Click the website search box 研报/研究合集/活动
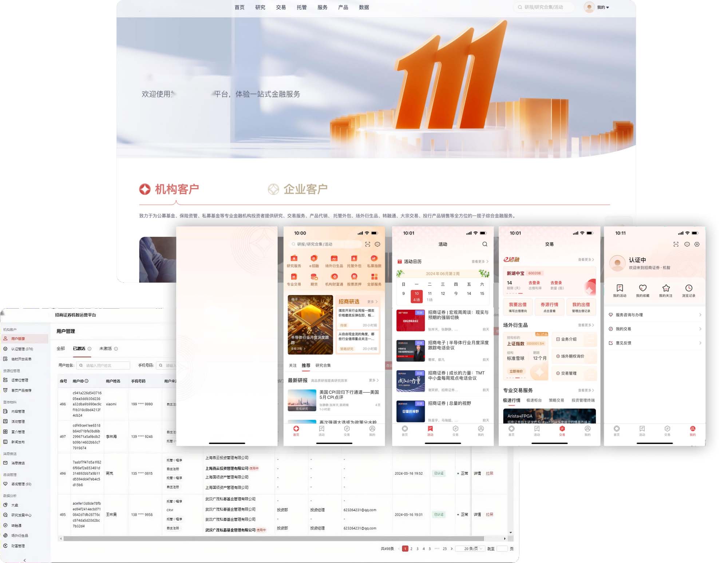 pos(544,7)
